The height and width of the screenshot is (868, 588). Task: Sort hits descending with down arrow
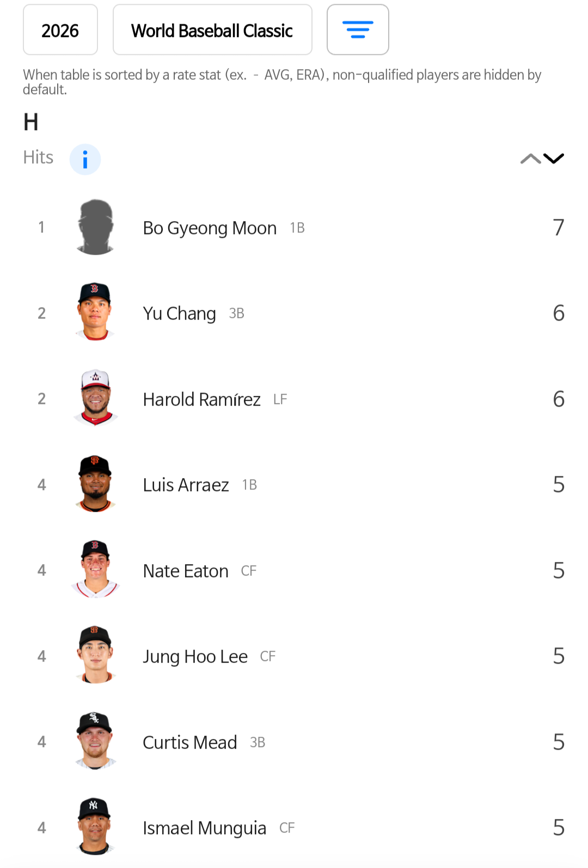[x=554, y=159]
